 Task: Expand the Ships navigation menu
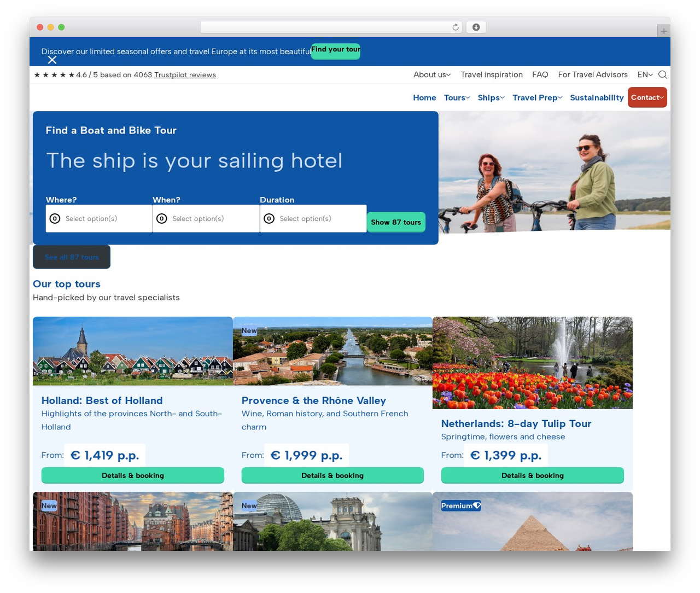point(491,97)
